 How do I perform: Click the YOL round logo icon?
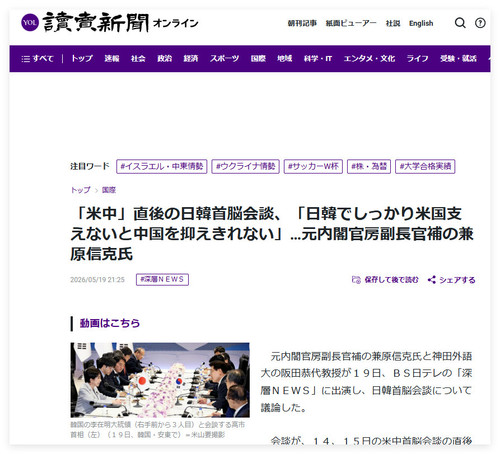(30, 23)
